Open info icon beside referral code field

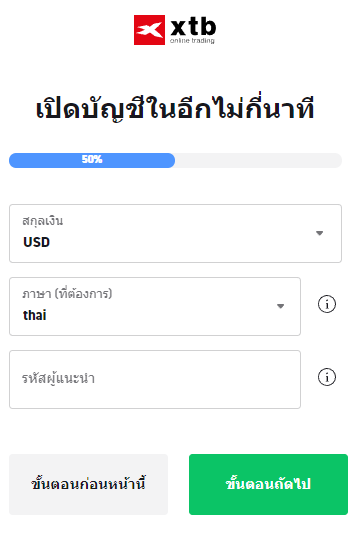point(326,377)
